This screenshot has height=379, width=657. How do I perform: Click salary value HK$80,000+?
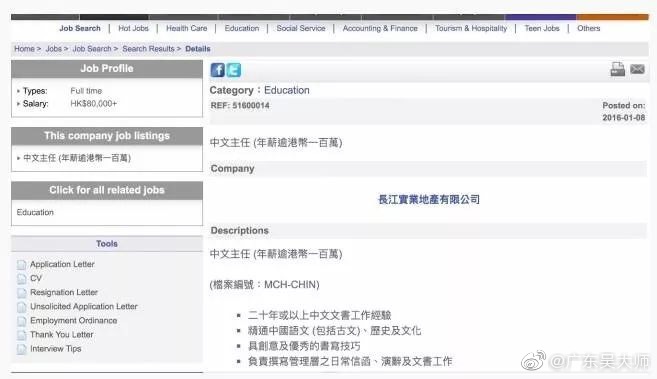click(93, 103)
